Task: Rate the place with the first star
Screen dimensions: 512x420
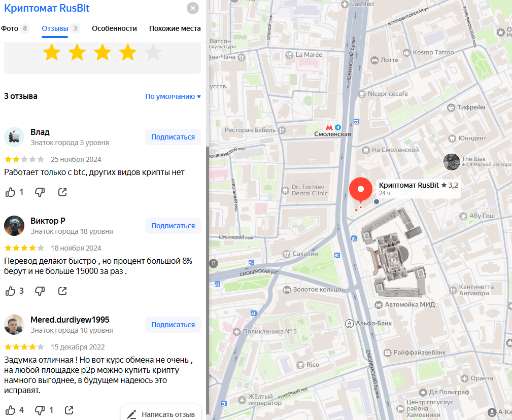Action: pos(52,53)
